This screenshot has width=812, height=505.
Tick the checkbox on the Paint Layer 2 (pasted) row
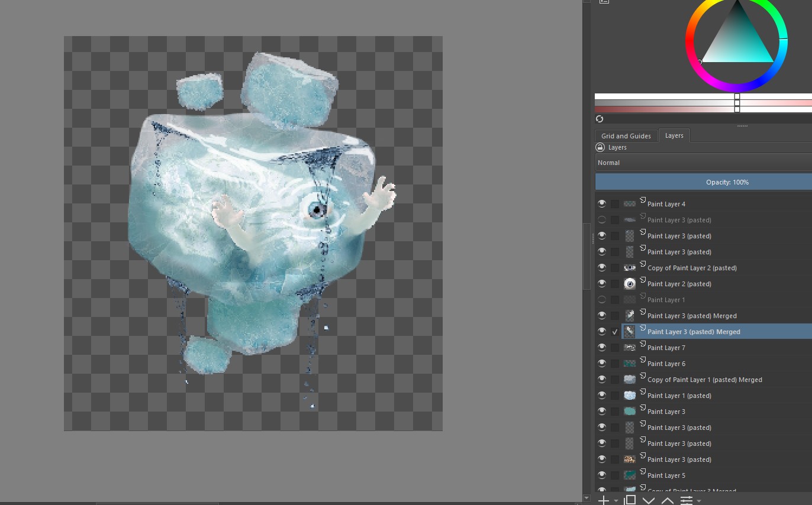[615, 284]
